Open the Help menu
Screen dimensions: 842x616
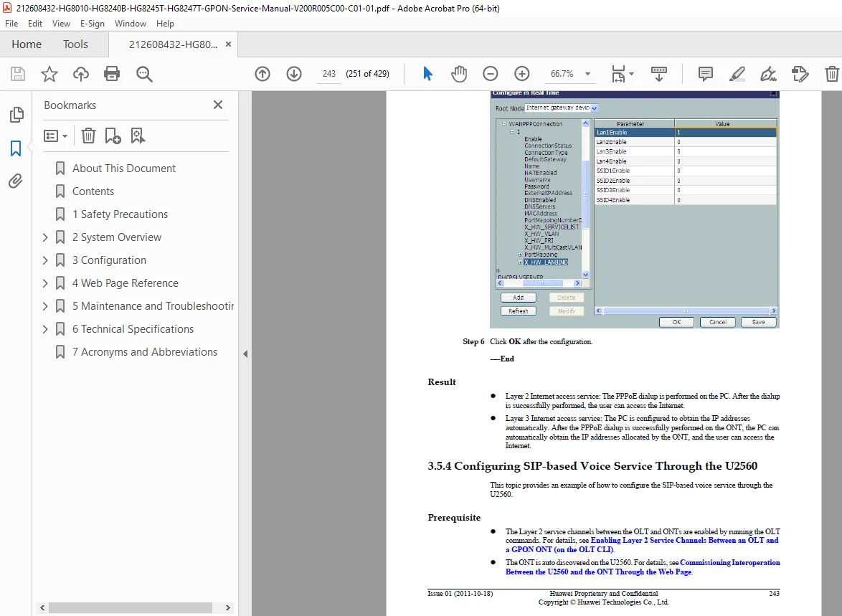coord(165,24)
